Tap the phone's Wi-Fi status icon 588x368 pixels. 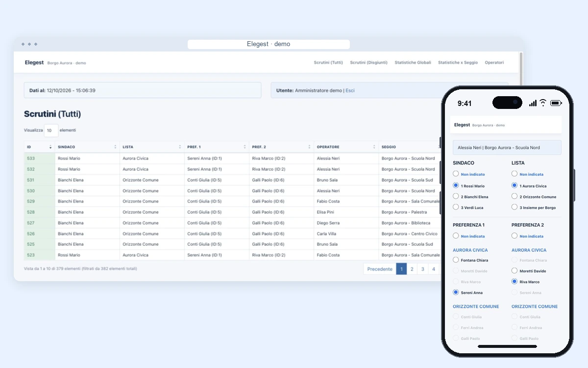tap(543, 103)
